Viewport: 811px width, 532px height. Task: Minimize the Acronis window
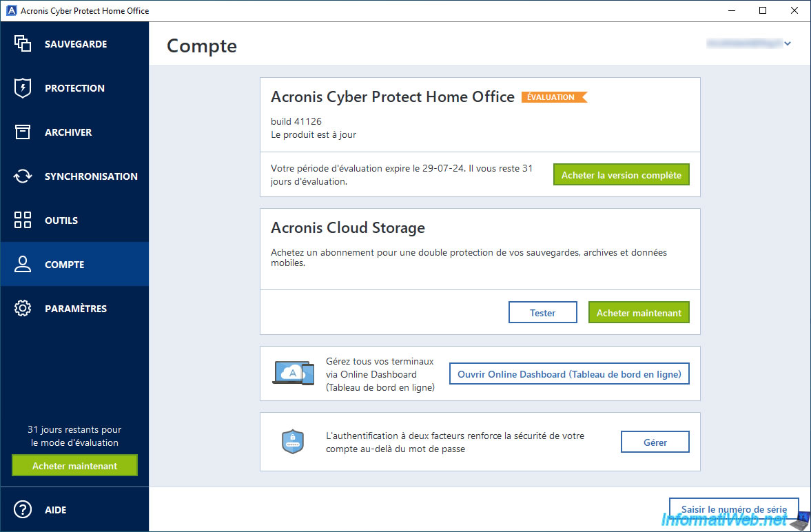[731, 10]
